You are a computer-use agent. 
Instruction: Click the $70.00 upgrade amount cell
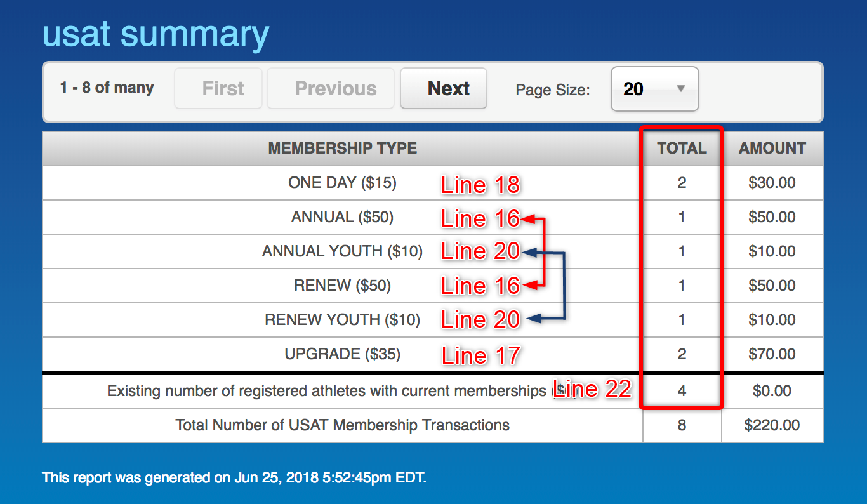point(772,355)
